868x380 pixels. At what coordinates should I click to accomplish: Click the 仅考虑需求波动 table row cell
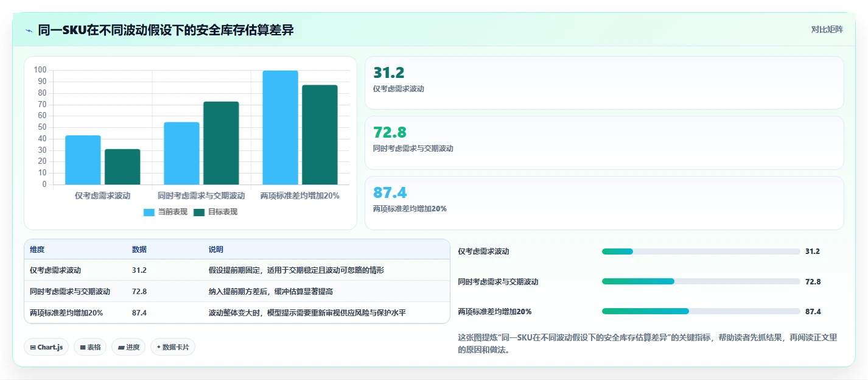tap(55, 270)
